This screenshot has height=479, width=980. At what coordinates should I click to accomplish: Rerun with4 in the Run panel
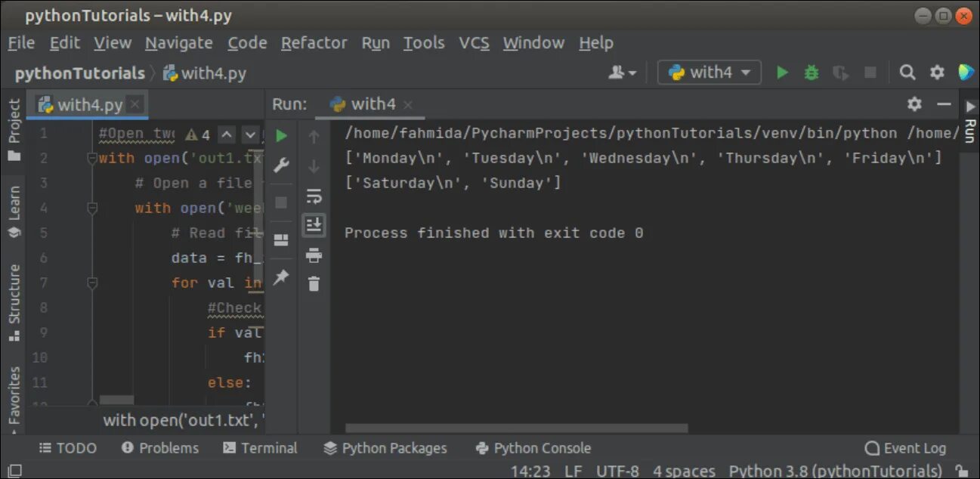(281, 136)
